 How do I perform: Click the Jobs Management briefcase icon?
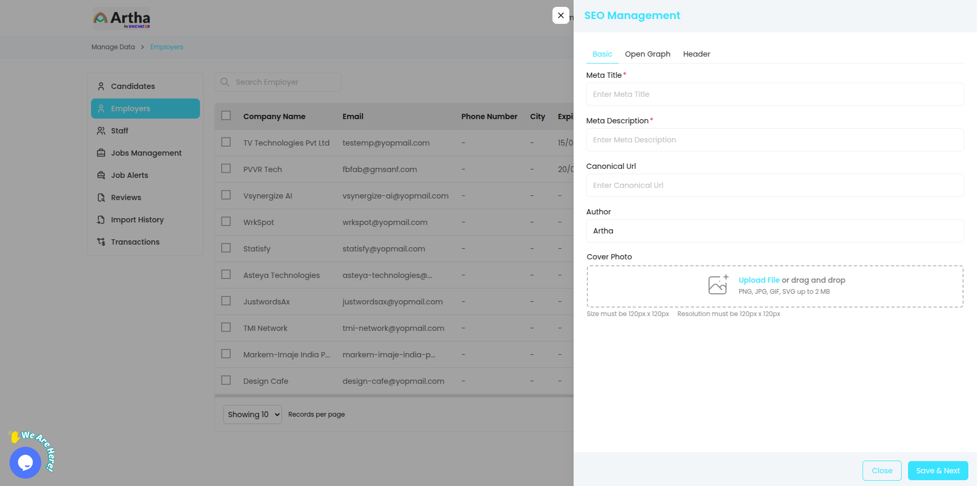[101, 153]
